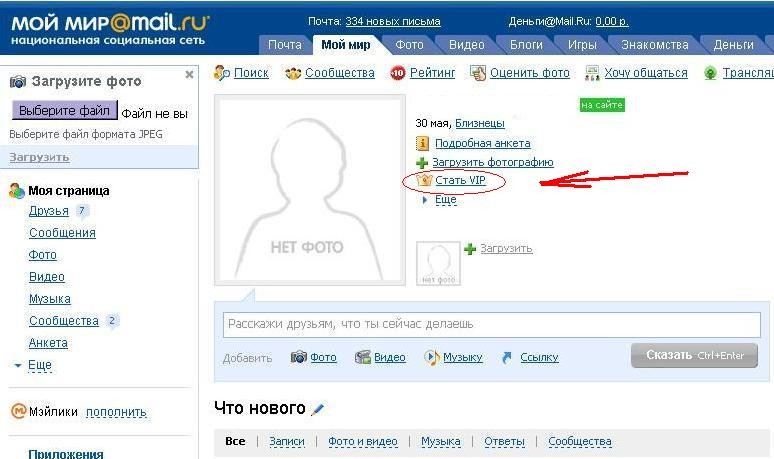Viewport: 774px width, 459px height.
Task: Click the status text input field
Action: pos(490,324)
